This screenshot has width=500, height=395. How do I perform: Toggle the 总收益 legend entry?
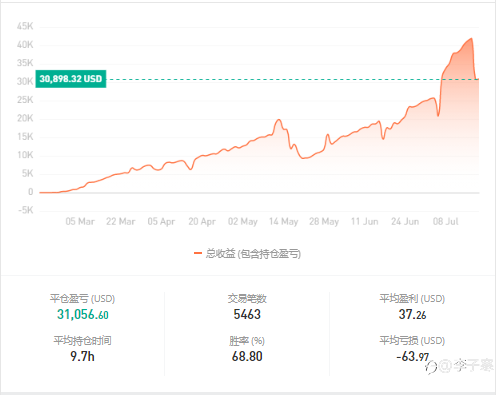tap(247, 254)
